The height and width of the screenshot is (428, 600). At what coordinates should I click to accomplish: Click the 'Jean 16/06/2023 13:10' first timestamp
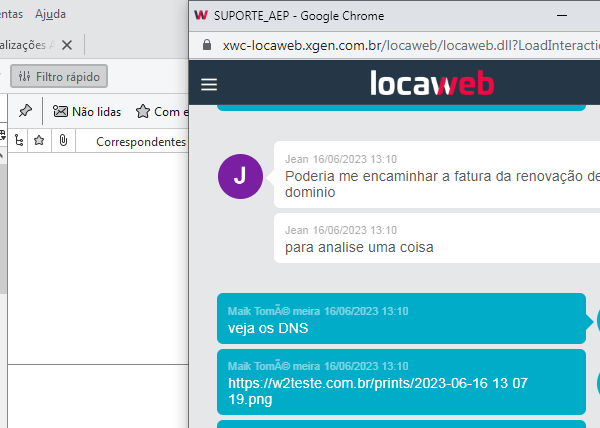[341, 159]
